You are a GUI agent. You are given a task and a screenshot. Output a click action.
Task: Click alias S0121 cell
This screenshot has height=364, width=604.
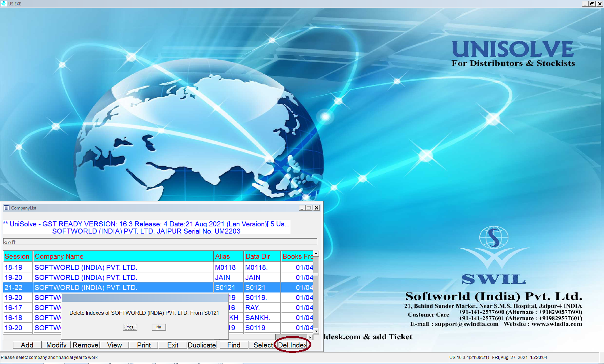[x=229, y=287]
